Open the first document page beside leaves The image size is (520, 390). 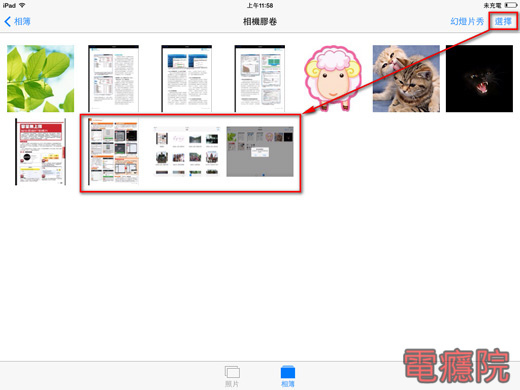coord(113,79)
